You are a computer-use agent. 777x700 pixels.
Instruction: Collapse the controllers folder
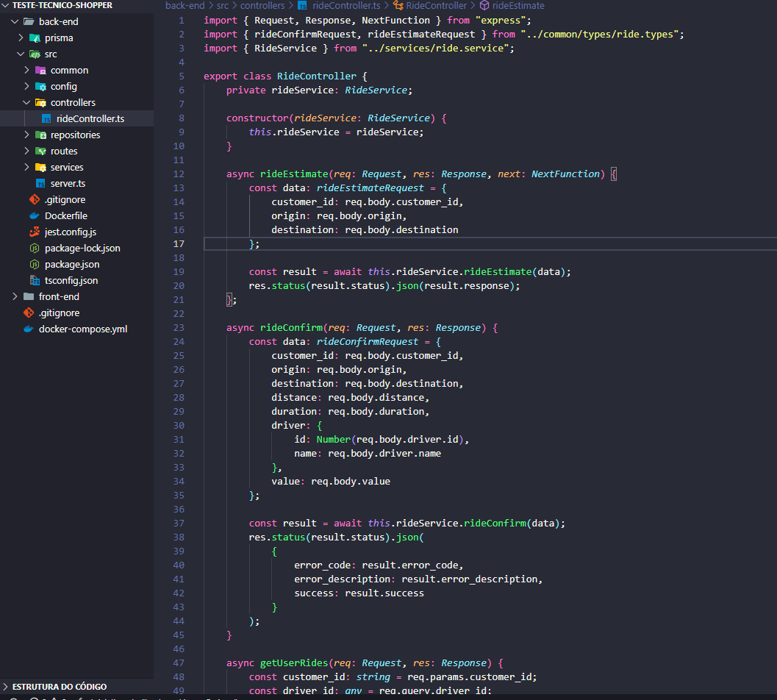point(27,103)
